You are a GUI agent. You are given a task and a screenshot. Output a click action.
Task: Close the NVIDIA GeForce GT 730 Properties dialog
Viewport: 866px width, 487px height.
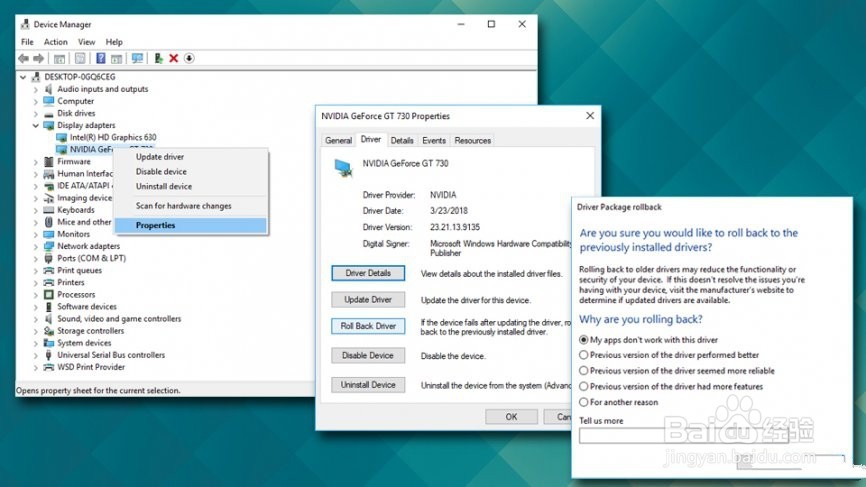(590, 115)
